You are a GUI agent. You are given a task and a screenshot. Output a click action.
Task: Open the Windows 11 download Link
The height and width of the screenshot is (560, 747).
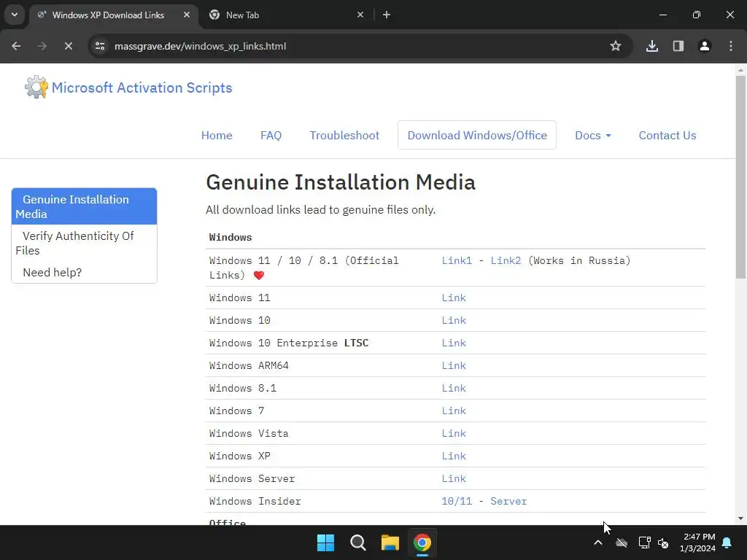point(454,297)
